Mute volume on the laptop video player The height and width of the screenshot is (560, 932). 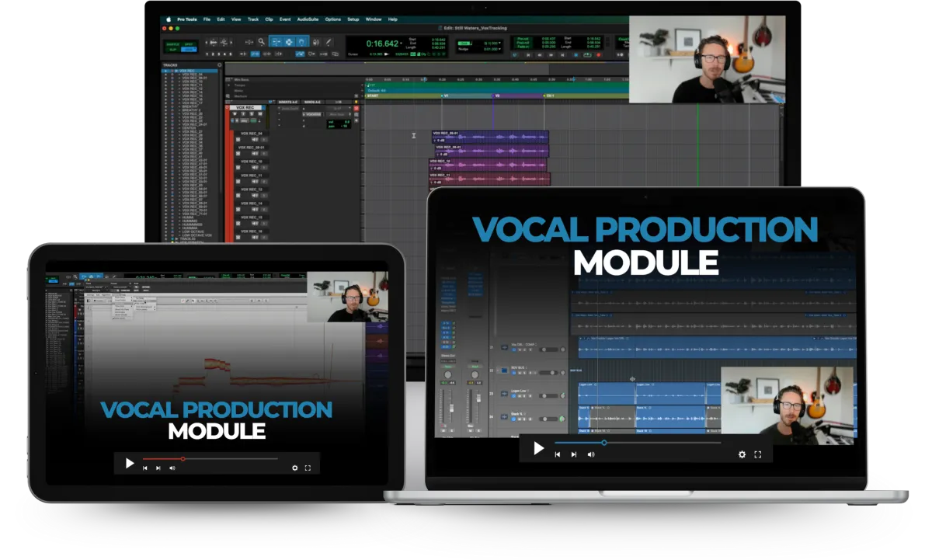tap(590, 454)
